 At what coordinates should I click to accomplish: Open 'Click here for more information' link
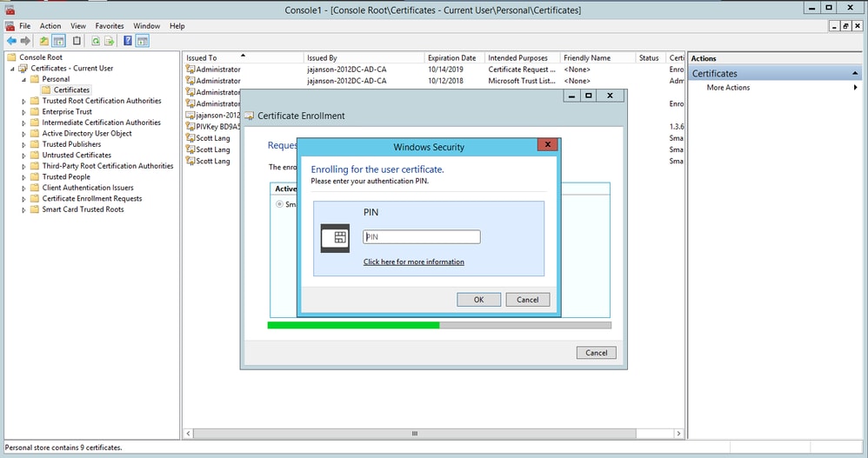[x=413, y=262]
